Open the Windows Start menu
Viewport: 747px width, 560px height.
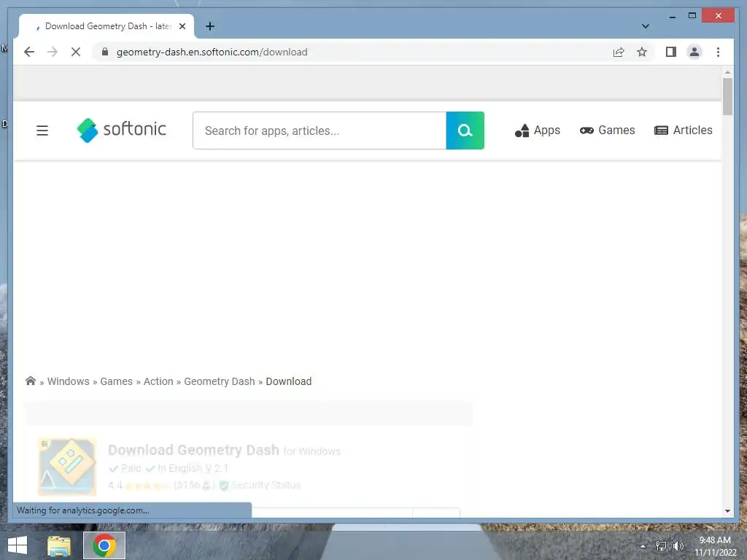pos(18,545)
